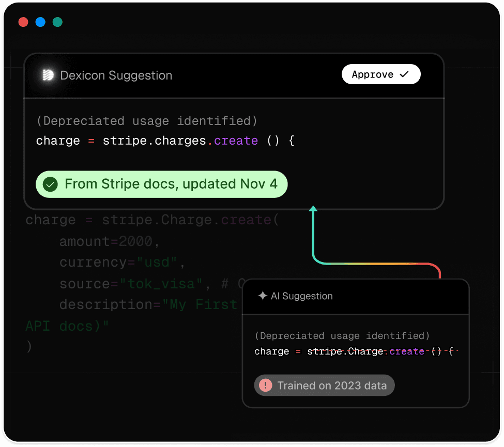Select the "Dexicon Suggestion" heading
This screenshot has height=447, width=504.
(116, 75)
